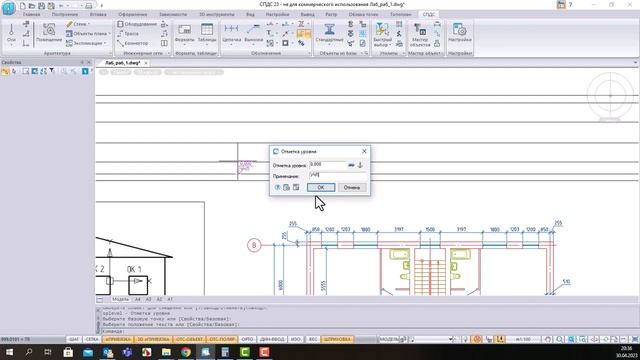Toggle 3D оПРИВЯЗКА in status bar

tap(153, 339)
